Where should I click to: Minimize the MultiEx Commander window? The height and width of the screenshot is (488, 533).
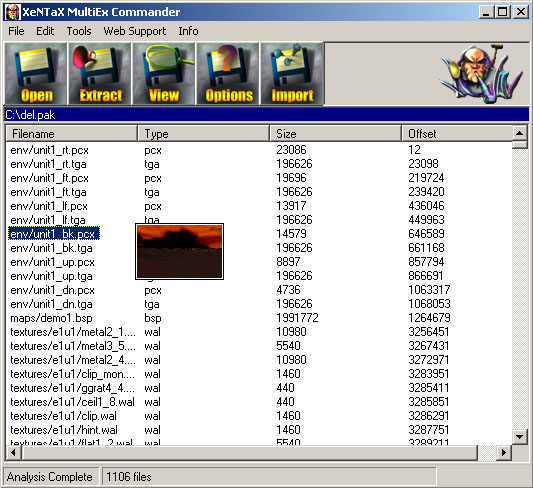(486, 12)
